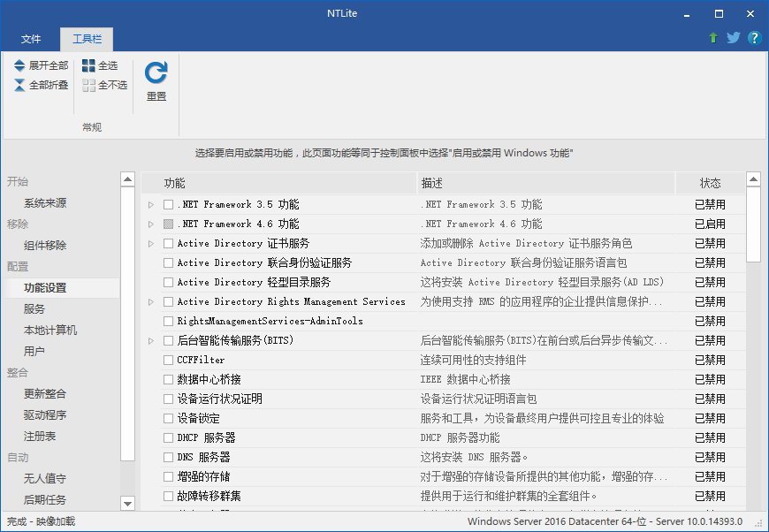Screen dimensions: 769x532
Task: Click the Select All (全选) grid icon
Action: [x=88, y=65]
